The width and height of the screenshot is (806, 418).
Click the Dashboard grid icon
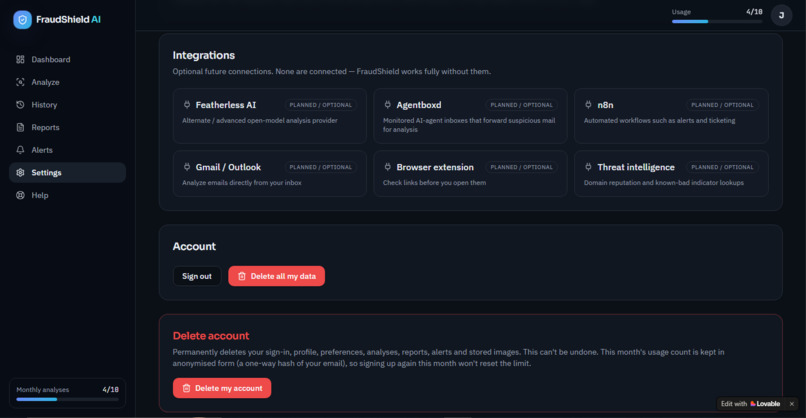point(20,60)
